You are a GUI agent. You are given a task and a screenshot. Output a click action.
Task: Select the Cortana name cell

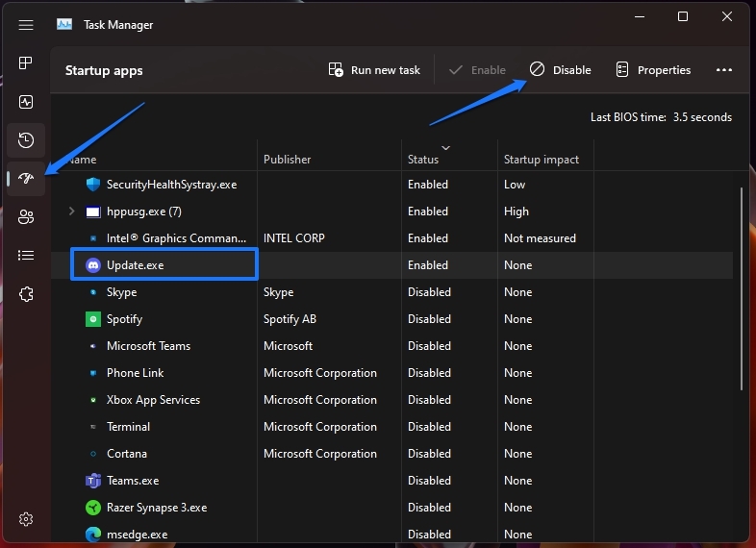127,454
